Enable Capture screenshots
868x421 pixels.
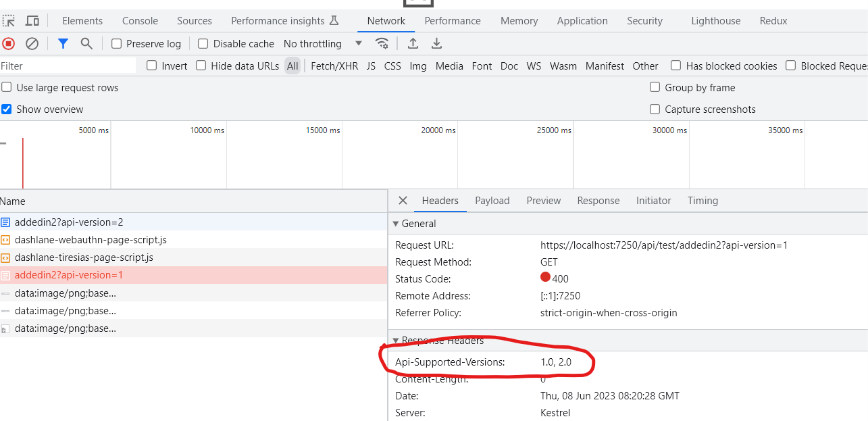(x=655, y=109)
